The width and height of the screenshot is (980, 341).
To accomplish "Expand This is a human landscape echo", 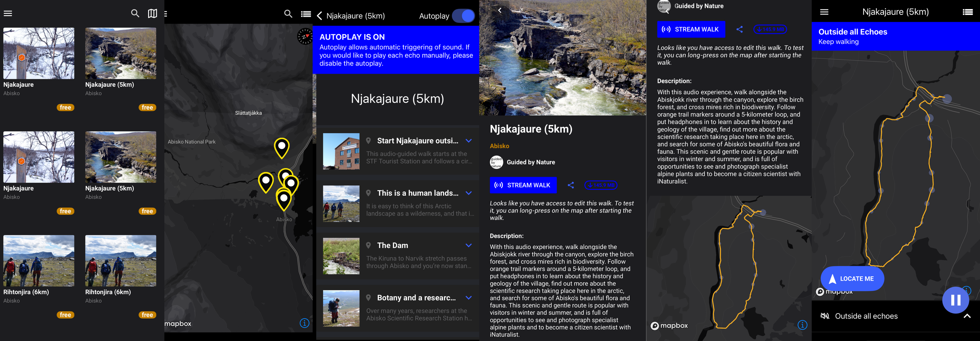I will (x=468, y=193).
